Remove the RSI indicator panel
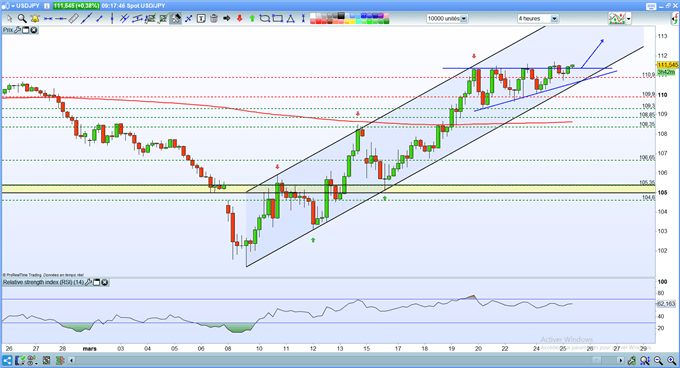680x368 pixels. point(105,283)
